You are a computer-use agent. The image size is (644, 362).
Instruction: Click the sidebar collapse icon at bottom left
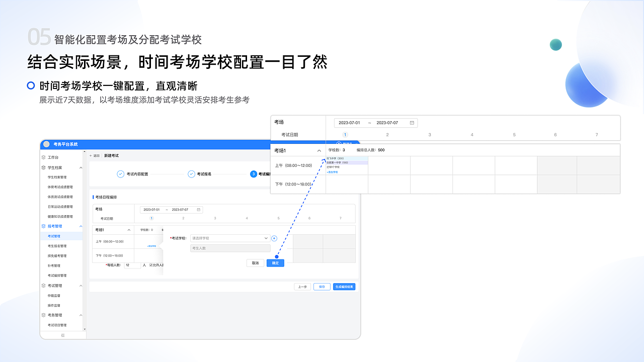tap(63, 334)
